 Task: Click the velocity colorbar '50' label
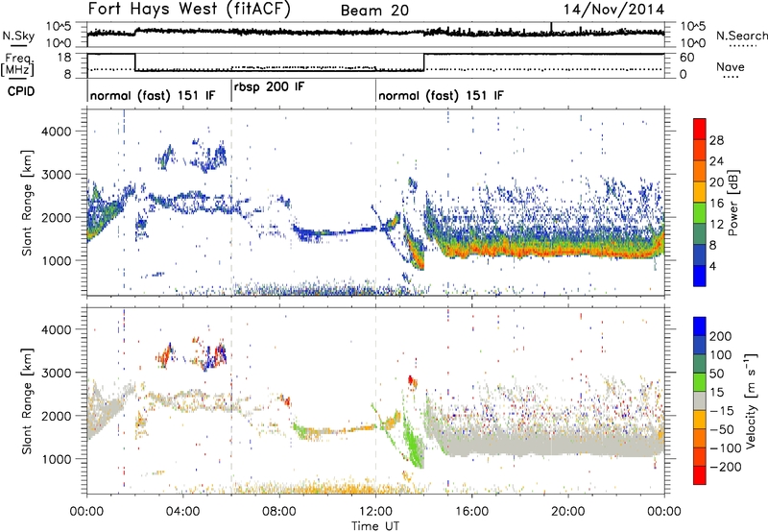click(x=716, y=374)
